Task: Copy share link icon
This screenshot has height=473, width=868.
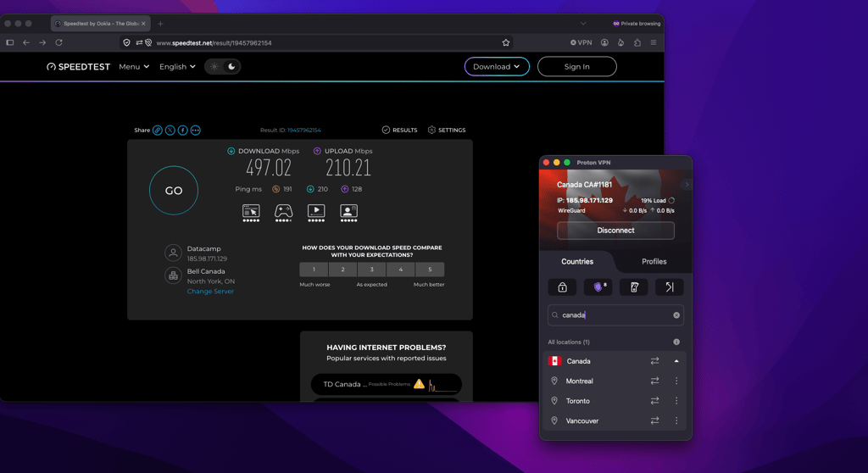Action: pyautogui.click(x=157, y=131)
